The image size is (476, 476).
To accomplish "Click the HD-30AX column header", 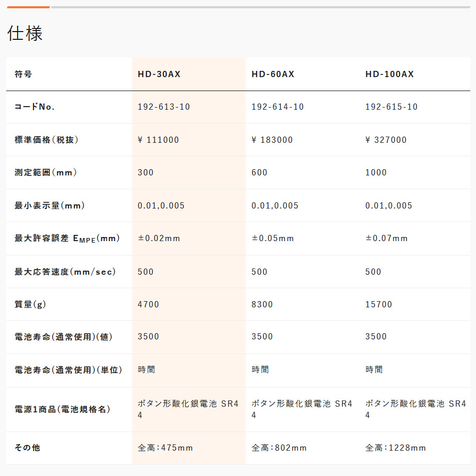I will (x=159, y=74).
